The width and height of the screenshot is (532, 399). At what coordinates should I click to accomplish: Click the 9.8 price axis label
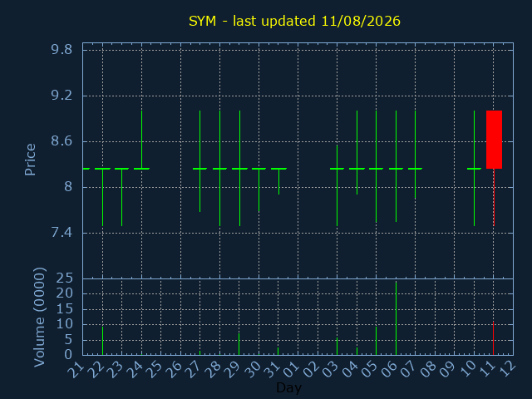(62, 50)
